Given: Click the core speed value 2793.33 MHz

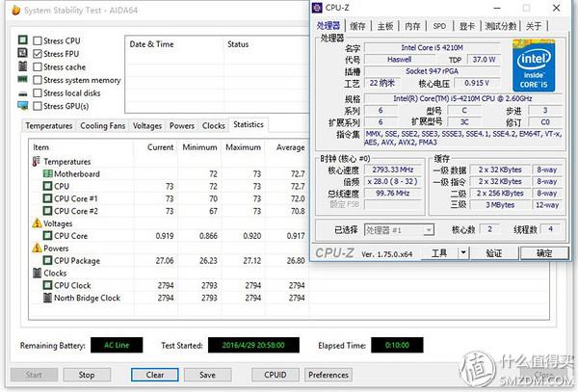Looking at the screenshot, I should 393,170.
